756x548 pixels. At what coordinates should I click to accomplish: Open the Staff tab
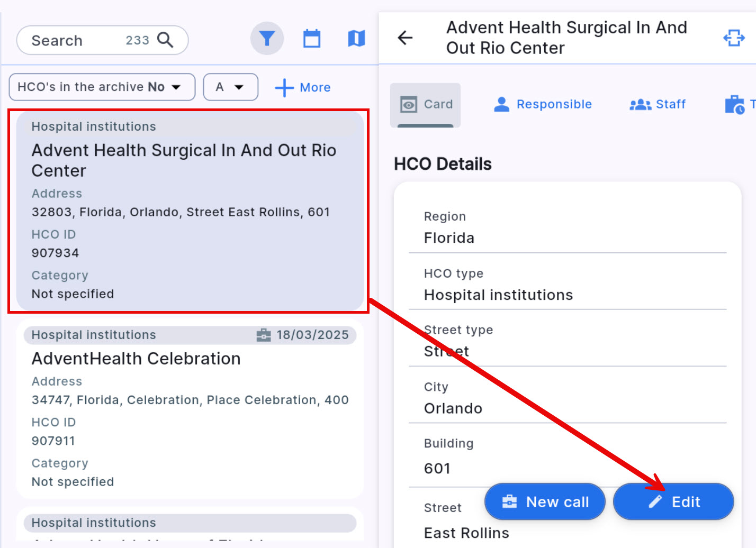pyautogui.click(x=658, y=105)
